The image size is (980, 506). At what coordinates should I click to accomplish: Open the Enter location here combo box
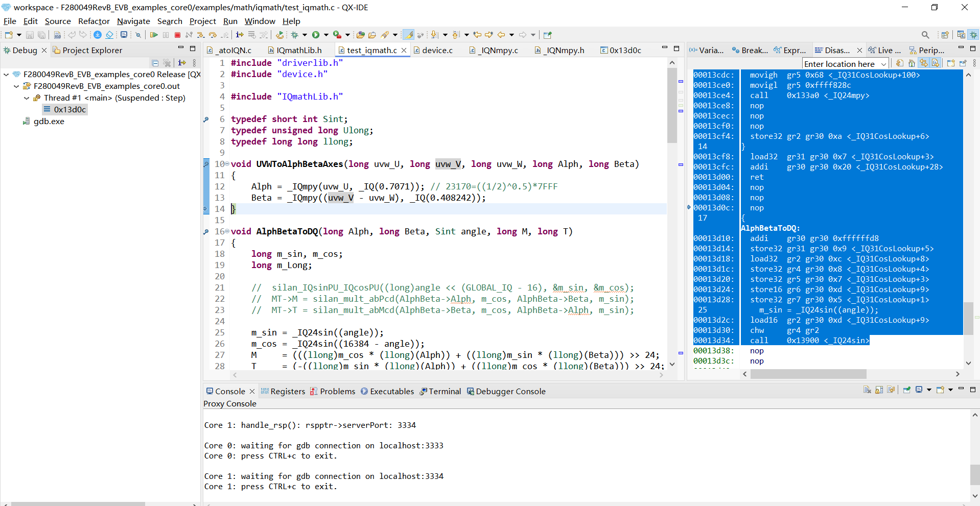846,64
